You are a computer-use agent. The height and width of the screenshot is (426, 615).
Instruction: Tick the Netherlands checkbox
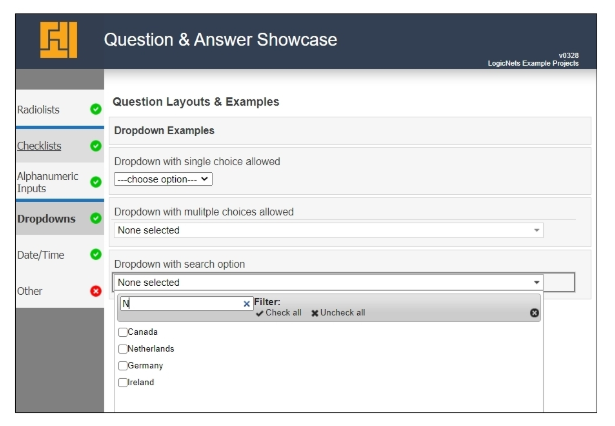point(123,349)
